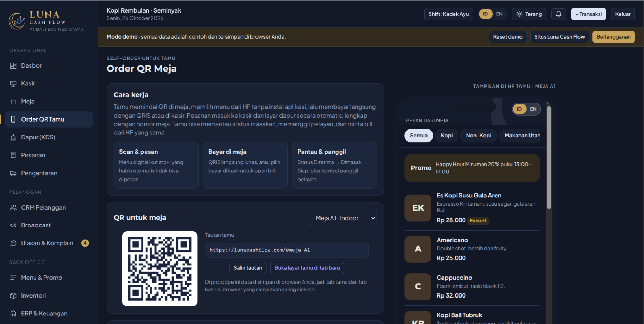Click the Meja table icon
The image size is (644, 324).
pyautogui.click(x=13, y=101)
